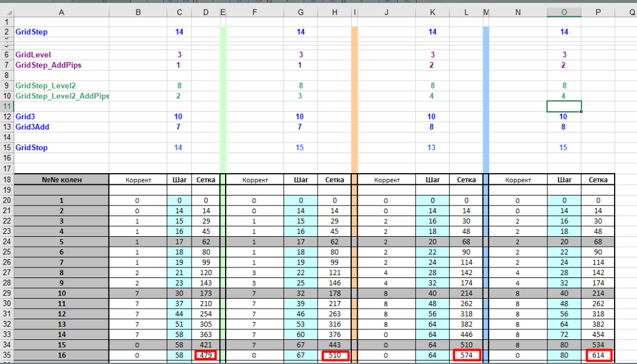Select the green column E header
This screenshot has width=637, height=364.
pos(223,12)
